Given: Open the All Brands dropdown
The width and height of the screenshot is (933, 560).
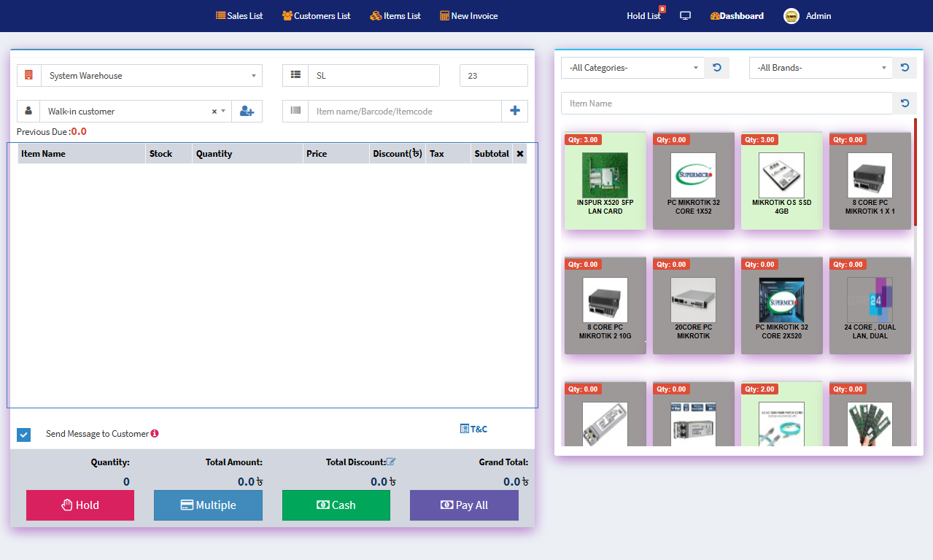Looking at the screenshot, I should pos(820,68).
